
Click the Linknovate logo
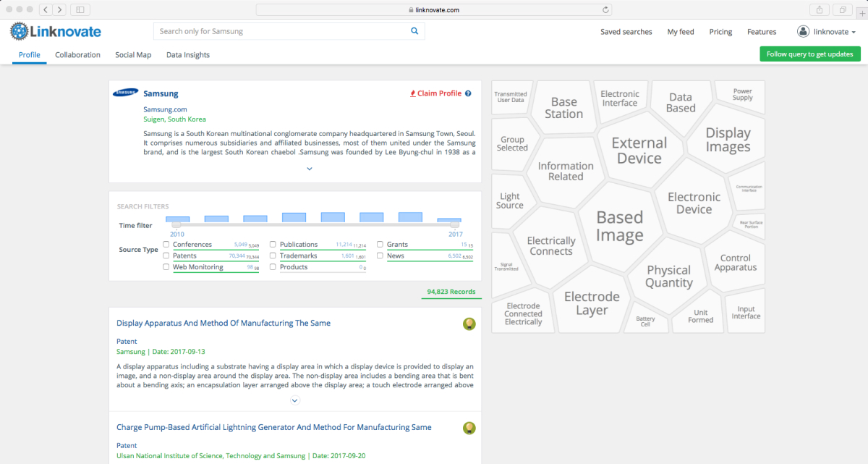[x=56, y=32]
